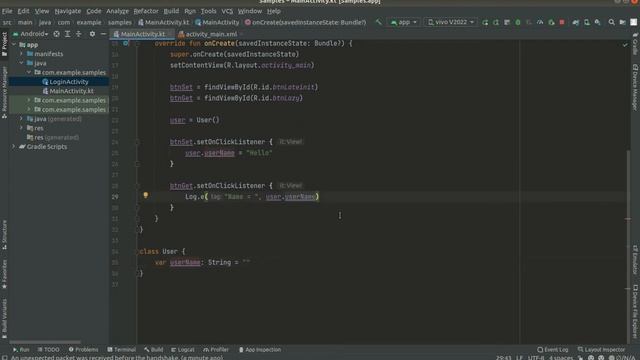
Task: Click MainActivity.kt in breadcrumb bar
Action: click(x=163, y=22)
